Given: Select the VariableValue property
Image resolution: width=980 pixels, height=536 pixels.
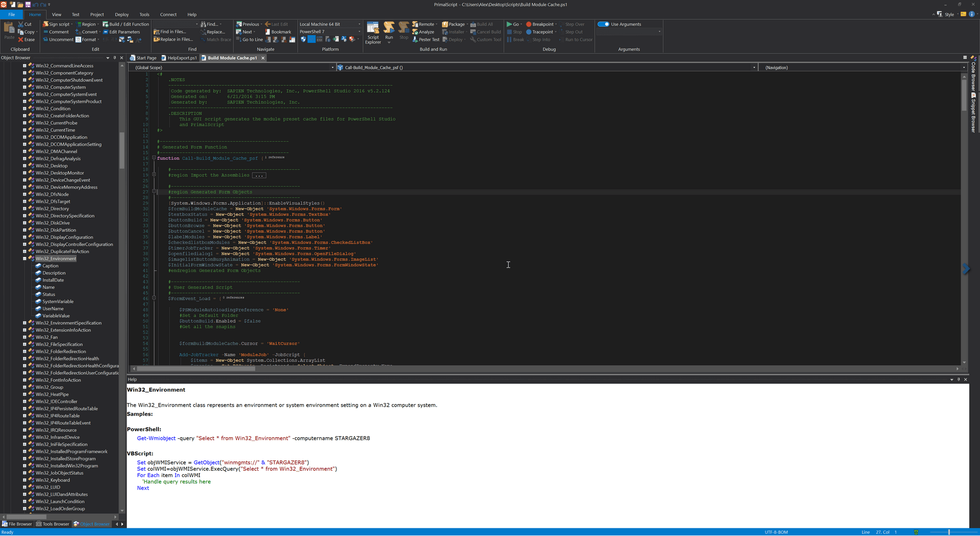Looking at the screenshot, I should pos(56,316).
